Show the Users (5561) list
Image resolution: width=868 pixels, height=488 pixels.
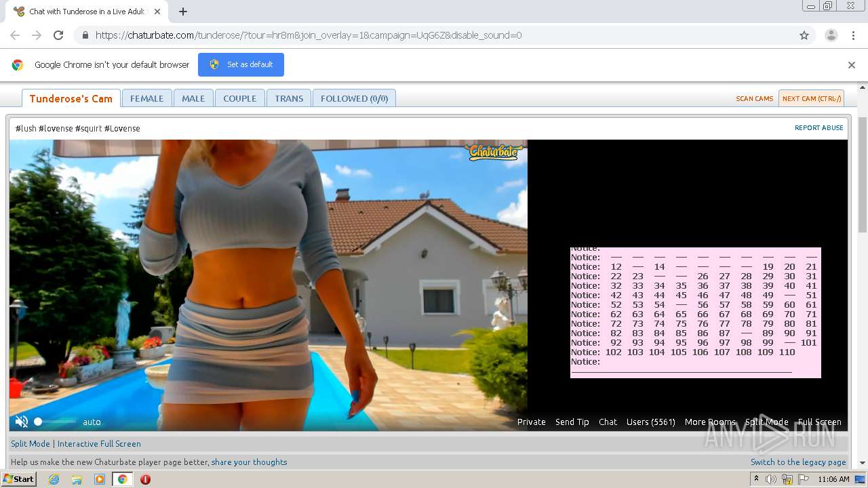(x=651, y=422)
